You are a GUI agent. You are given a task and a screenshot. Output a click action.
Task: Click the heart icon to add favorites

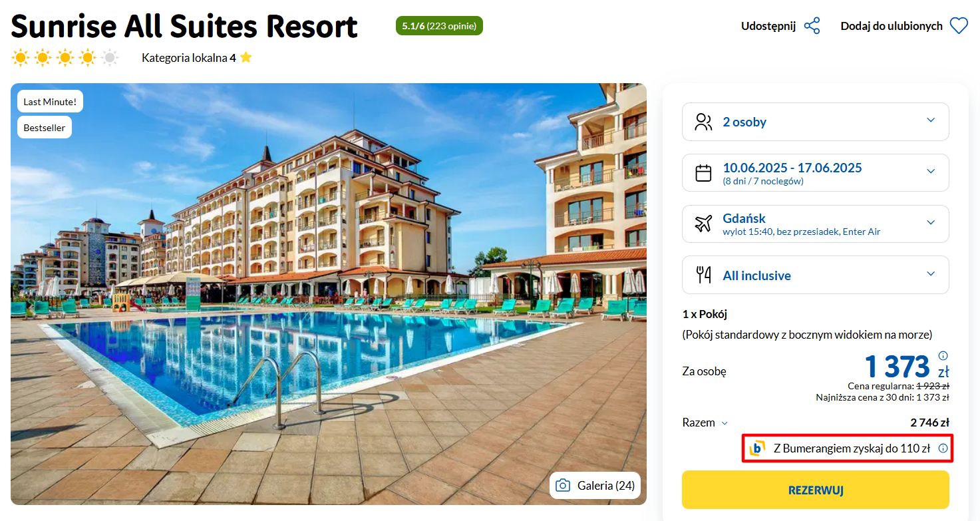(x=959, y=26)
